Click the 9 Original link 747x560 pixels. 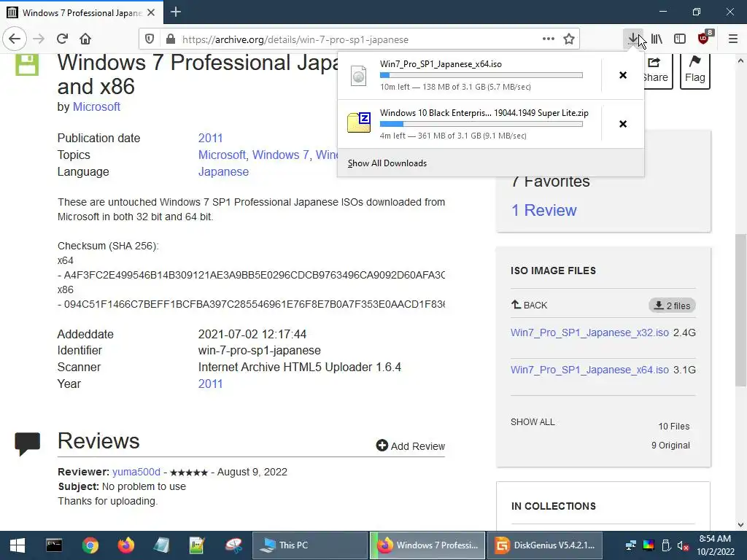coord(670,446)
